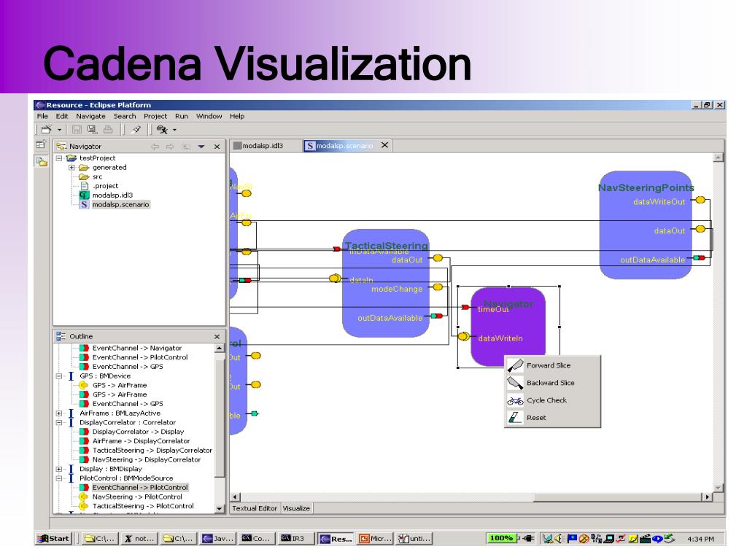Click the volume tray icon
Viewport: 747px width, 560px height.
(559, 539)
